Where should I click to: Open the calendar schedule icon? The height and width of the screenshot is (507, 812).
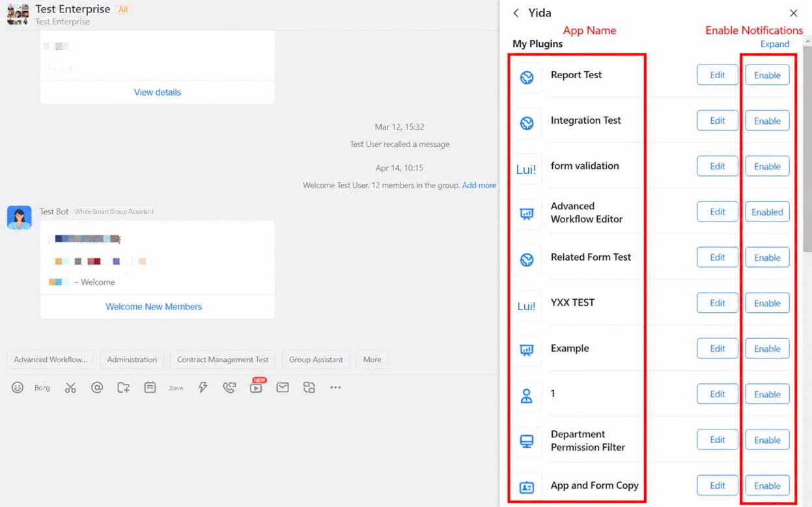click(x=150, y=388)
